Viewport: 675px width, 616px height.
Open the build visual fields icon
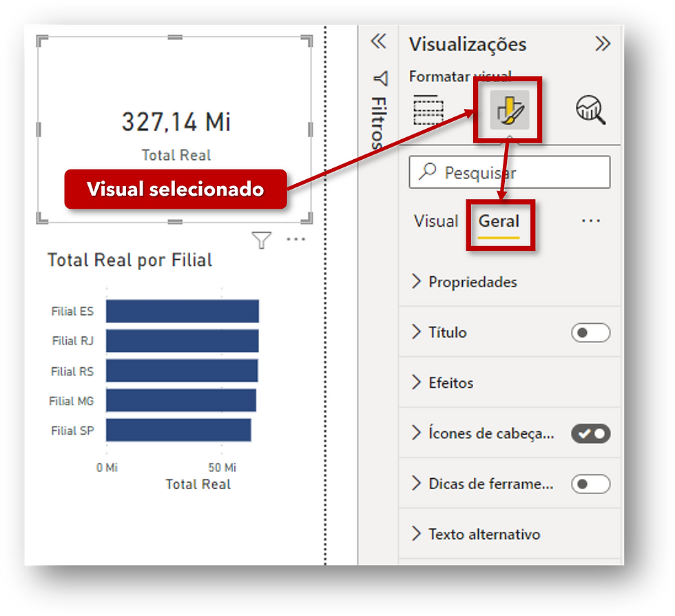pos(428,110)
